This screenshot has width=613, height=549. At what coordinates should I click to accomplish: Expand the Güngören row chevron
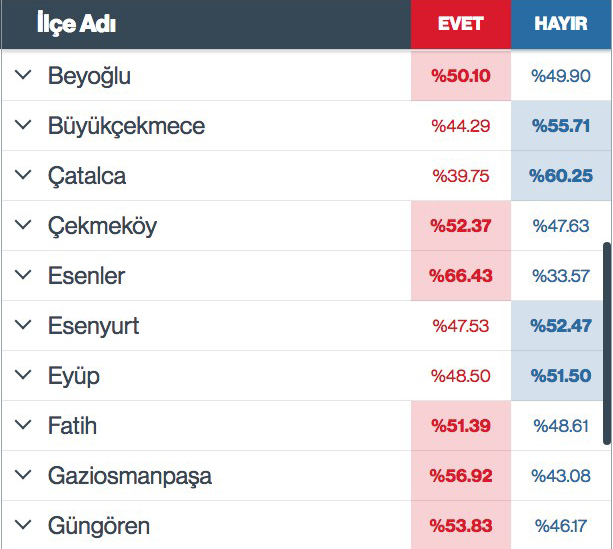23,525
